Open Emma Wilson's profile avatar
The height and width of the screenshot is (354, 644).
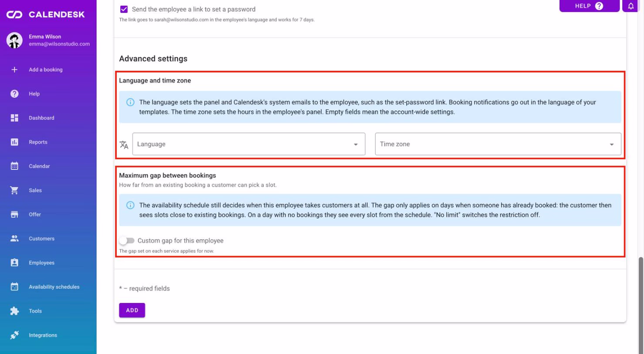tap(14, 40)
